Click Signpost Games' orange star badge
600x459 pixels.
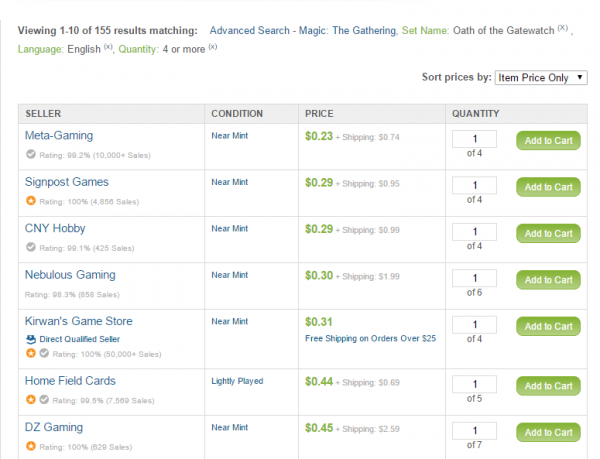[30, 201]
